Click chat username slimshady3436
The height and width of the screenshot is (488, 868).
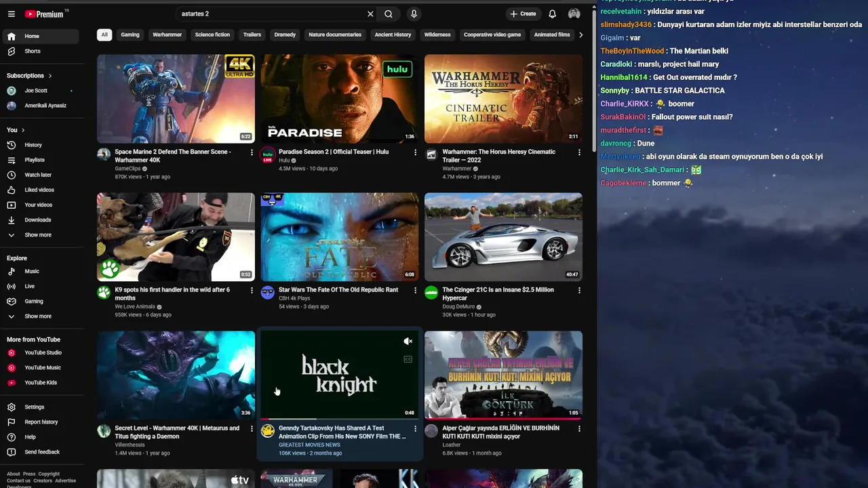[626, 24]
